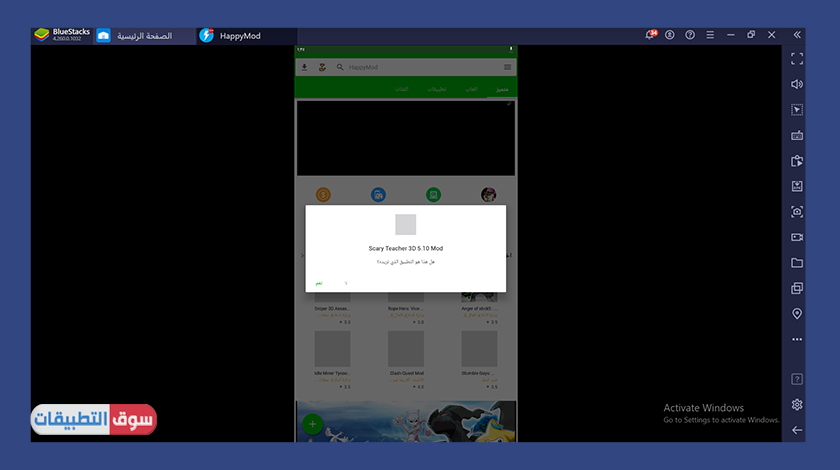
Task: Open multi-instance manager icon
Action: pos(797,288)
